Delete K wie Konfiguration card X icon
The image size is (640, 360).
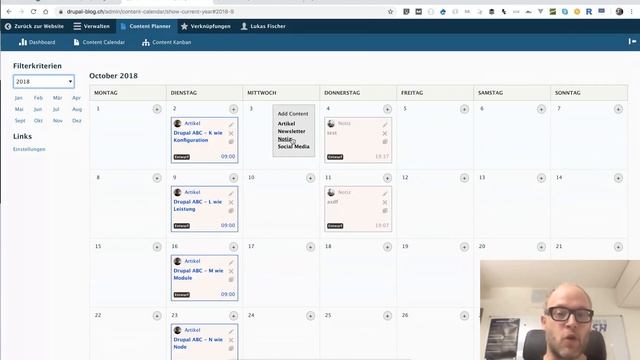click(x=231, y=133)
